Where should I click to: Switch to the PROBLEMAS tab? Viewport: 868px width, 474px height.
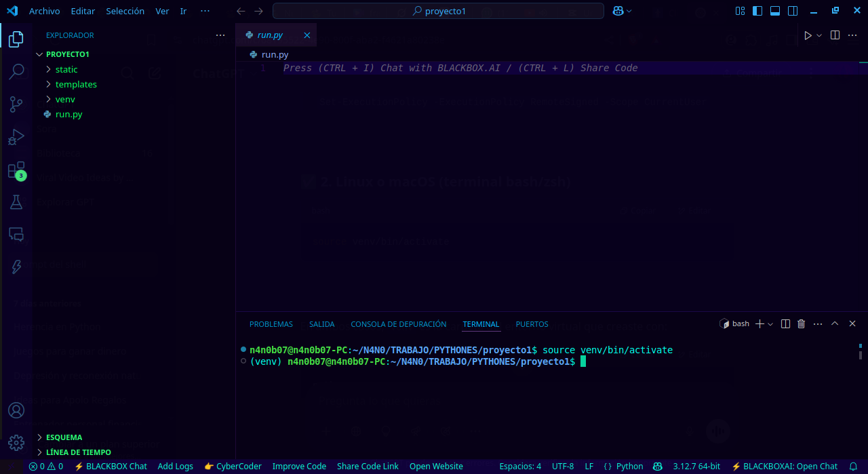click(271, 324)
